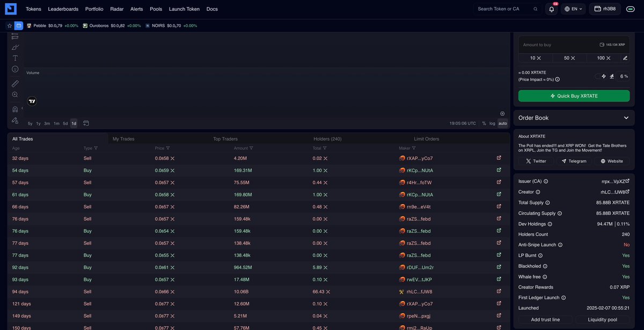Click chart settings target icon above auto
Viewport: 644px width, 330px height.
click(x=502, y=113)
